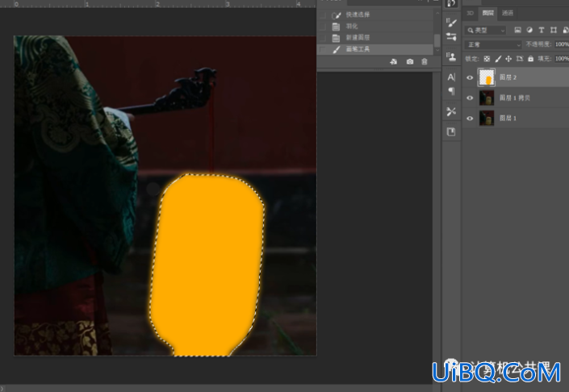Click the 不透明度 opacity value field
569x392 pixels.
(562, 44)
